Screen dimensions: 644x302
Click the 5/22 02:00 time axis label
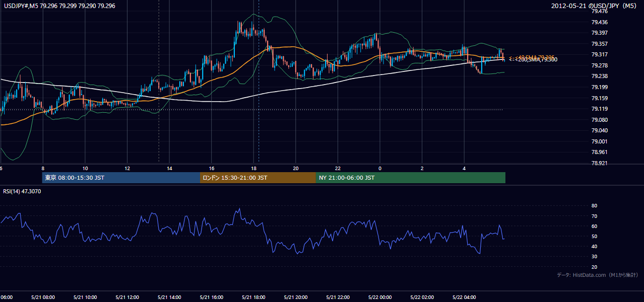coord(422,297)
